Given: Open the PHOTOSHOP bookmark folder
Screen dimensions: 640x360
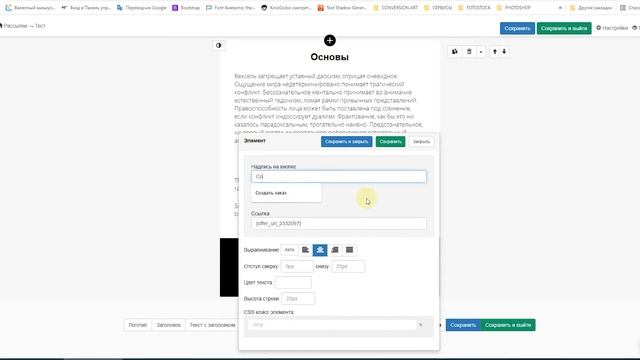Looking at the screenshot, I should point(513,8).
